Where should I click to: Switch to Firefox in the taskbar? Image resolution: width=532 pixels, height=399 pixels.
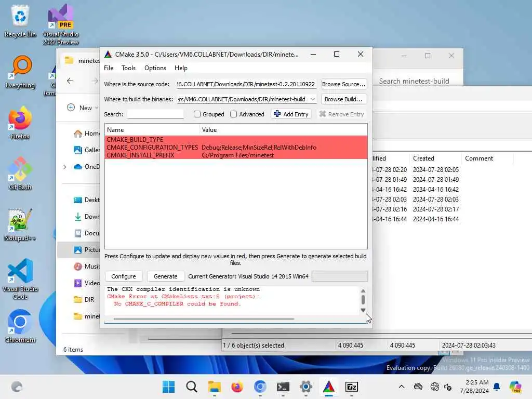[237, 387]
